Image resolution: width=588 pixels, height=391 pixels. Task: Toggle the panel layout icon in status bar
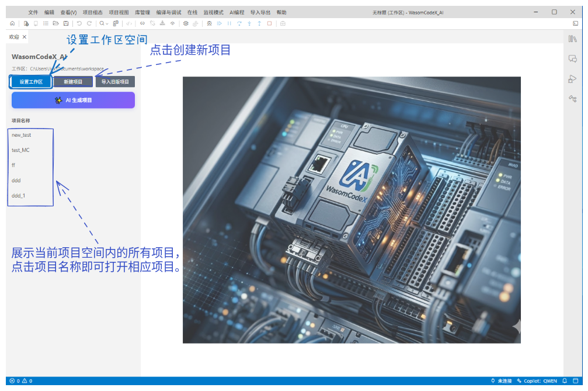point(576,380)
